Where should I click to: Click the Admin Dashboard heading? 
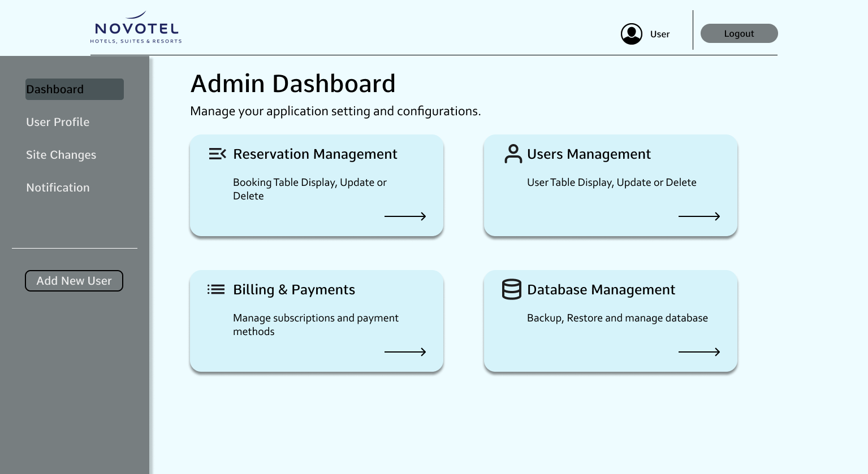point(293,84)
